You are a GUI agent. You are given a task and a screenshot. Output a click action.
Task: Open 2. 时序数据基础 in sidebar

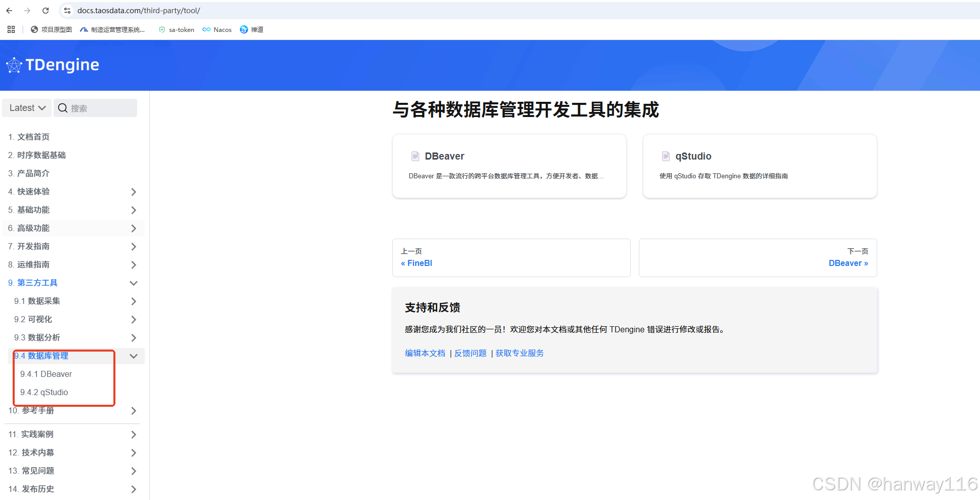[37, 155]
